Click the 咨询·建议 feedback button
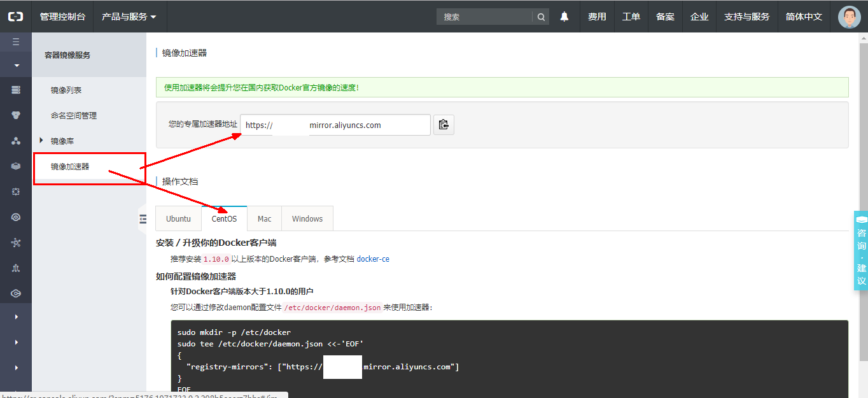The height and width of the screenshot is (398, 868). 861,250
